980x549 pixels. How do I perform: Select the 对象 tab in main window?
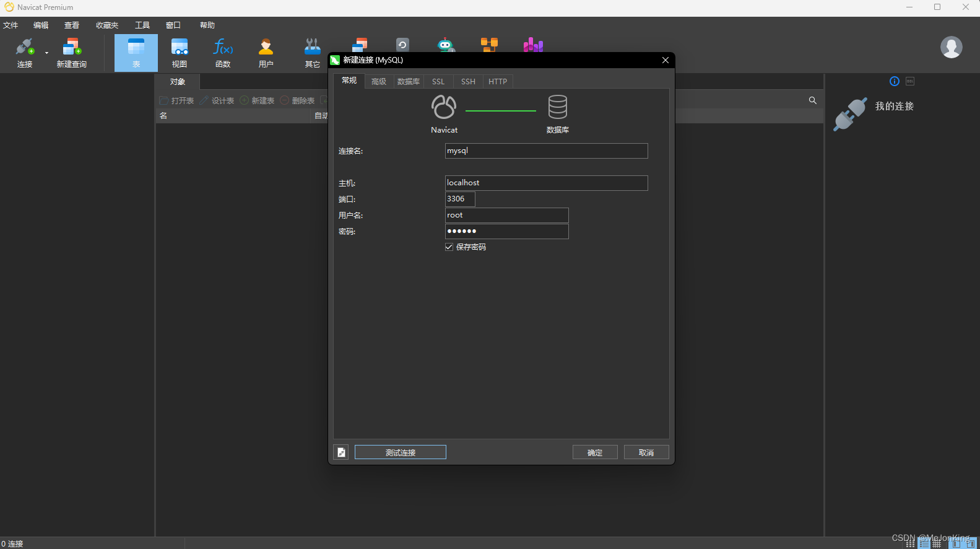(x=178, y=82)
